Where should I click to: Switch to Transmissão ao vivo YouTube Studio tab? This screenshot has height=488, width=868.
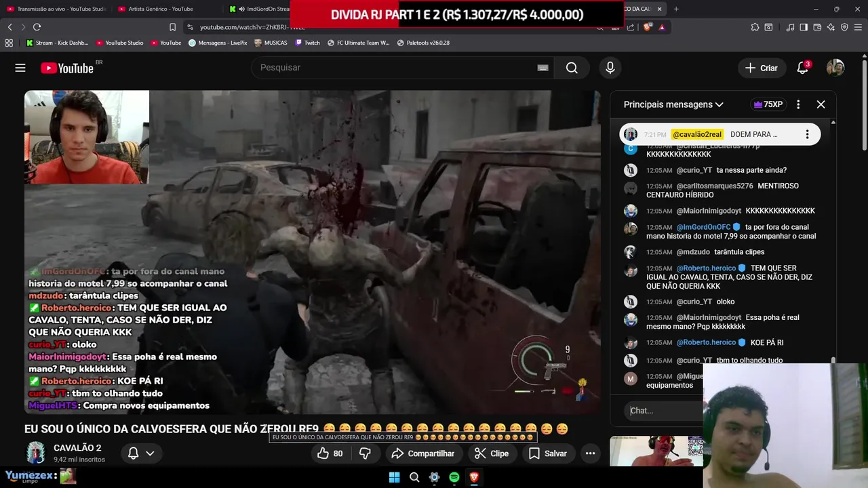click(x=56, y=9)
